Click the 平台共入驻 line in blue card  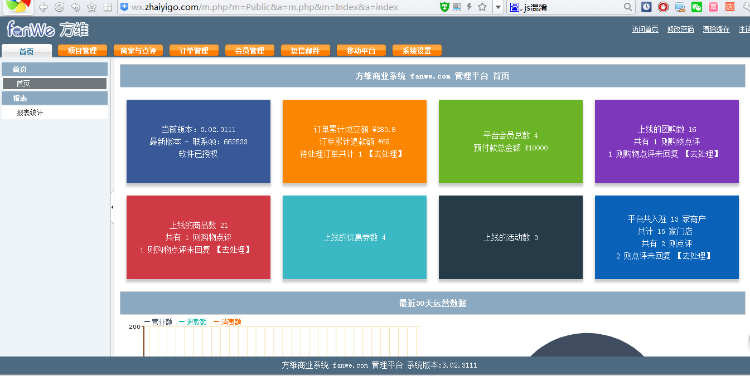[x=667, y=219]
